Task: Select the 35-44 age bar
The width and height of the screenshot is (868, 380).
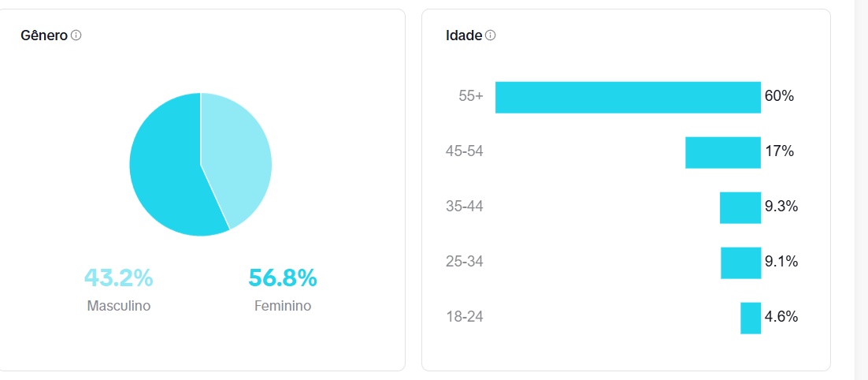Action: click(740, 207)
